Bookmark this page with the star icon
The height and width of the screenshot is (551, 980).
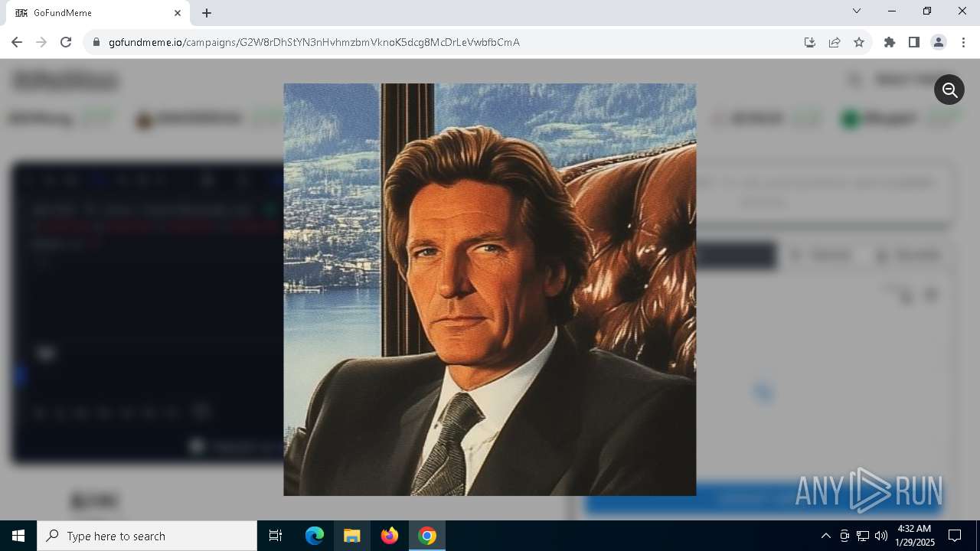point(859,42)
